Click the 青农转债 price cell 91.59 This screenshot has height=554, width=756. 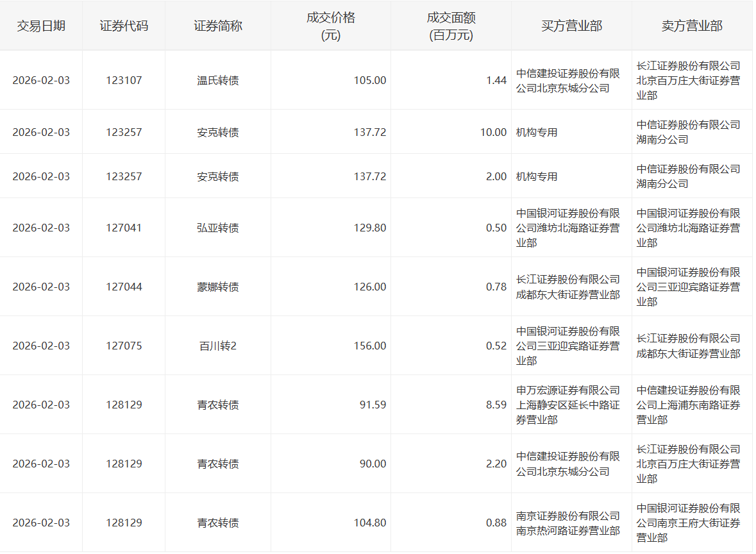(369, 405)
